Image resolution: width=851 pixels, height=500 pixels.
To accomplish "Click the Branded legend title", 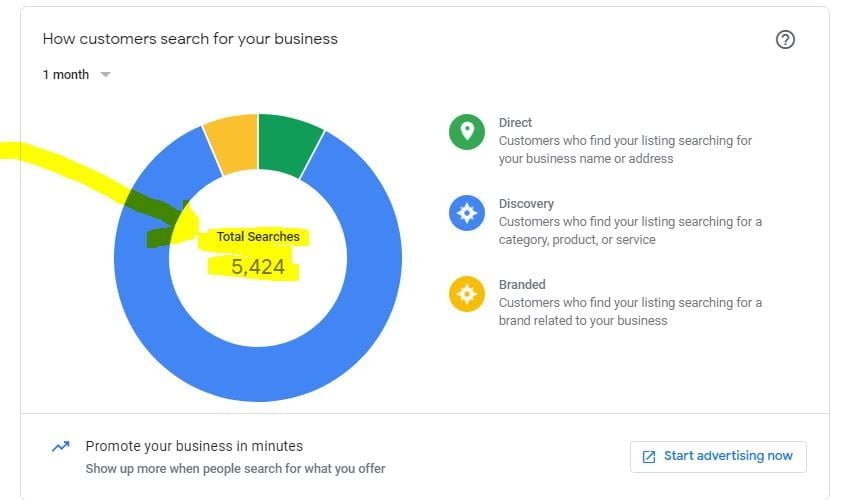I will [x=522, y=285].
